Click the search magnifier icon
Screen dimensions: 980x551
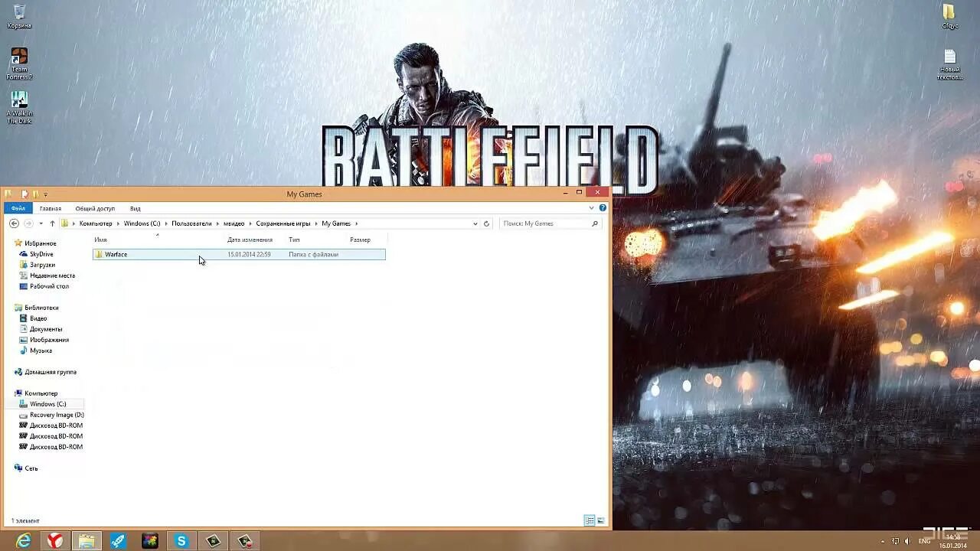point(595,223)
